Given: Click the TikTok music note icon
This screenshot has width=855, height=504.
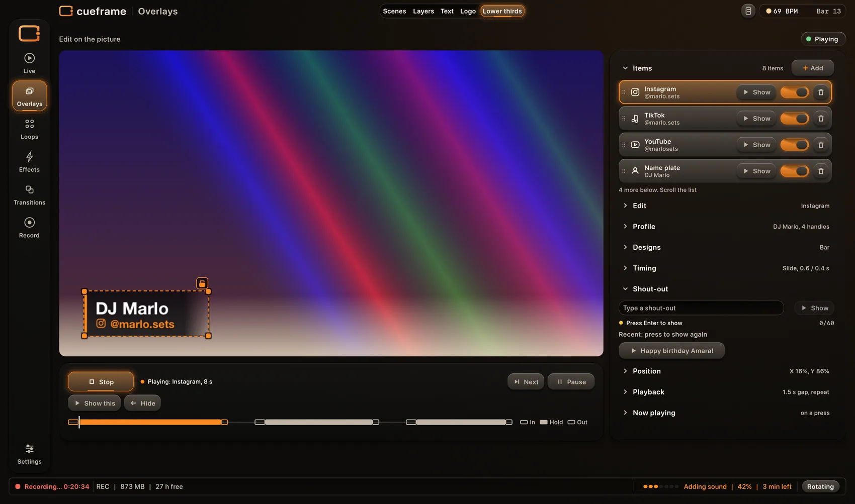Looking at the screenshot, I should tap(635, 119).
